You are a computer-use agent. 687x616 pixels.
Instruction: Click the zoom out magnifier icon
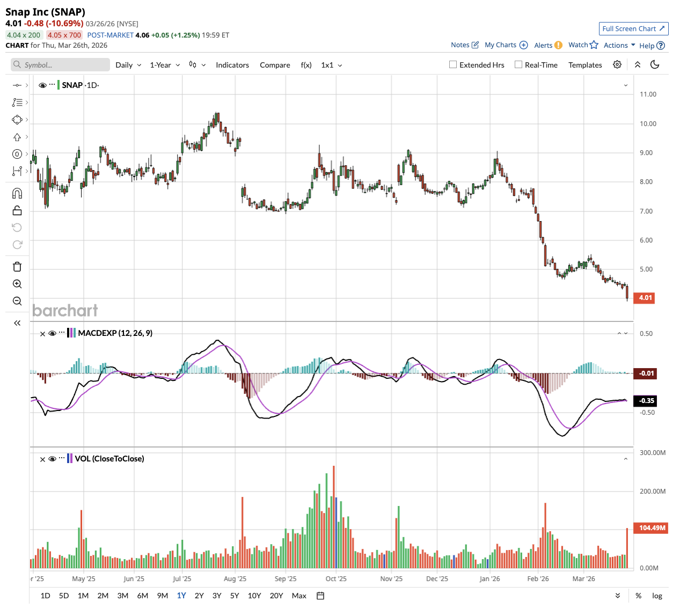coord(17,301)
